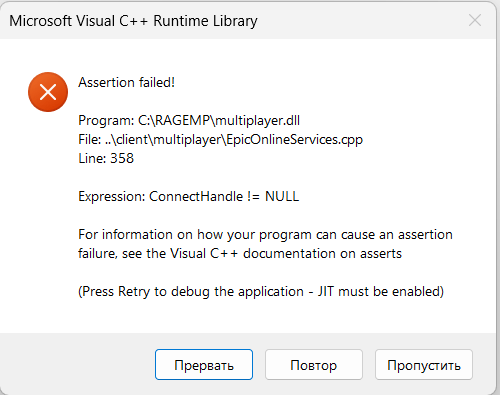Click the red error X icon
500x395 pixels.
click(48, 92)
